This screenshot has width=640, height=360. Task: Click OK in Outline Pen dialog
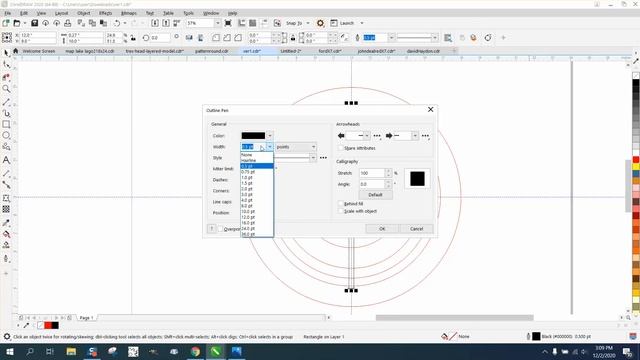point(382,229)
